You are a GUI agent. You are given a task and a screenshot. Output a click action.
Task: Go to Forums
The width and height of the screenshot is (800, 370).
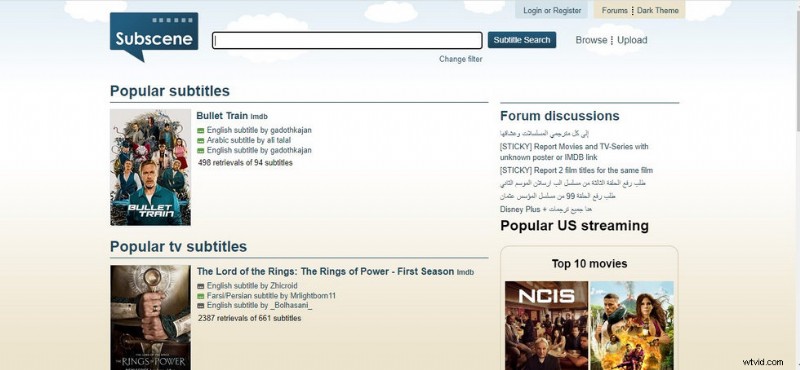click(x=614, y=10)
